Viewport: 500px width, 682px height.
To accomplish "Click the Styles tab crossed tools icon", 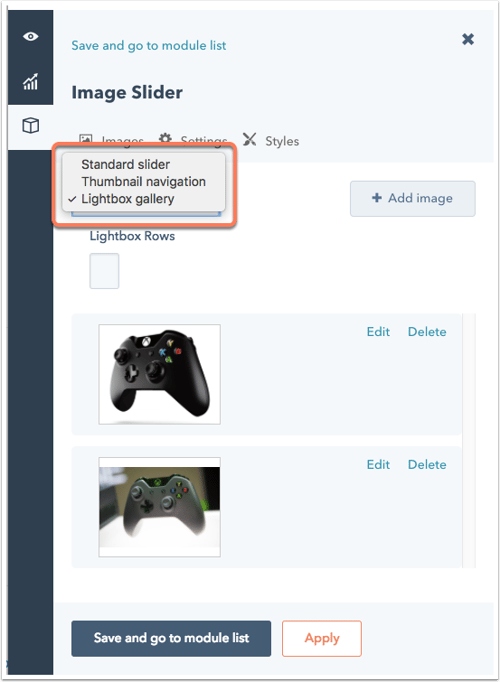I will 250,139.
